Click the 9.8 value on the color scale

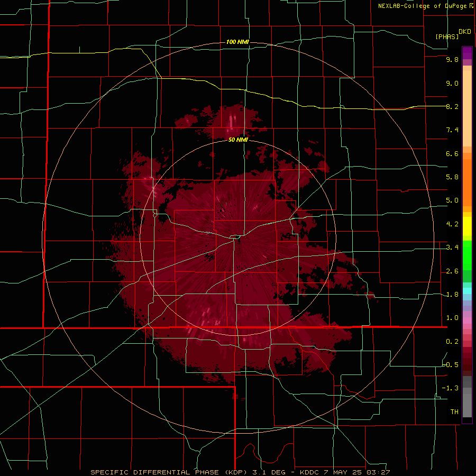pos(452,59)
